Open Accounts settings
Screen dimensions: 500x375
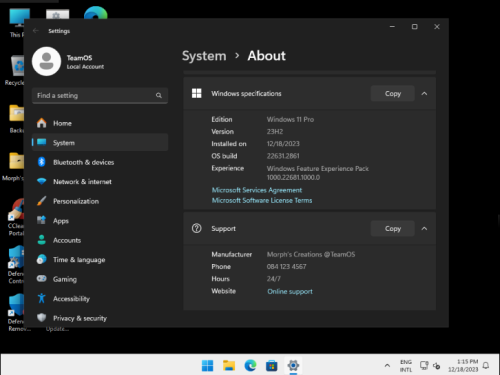(100, 240)
